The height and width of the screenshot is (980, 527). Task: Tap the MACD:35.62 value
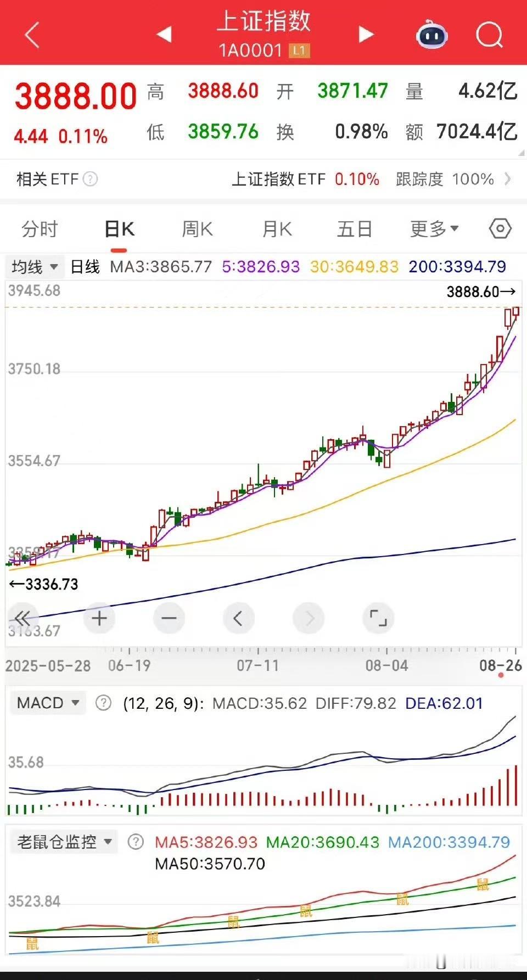(259, 703)
